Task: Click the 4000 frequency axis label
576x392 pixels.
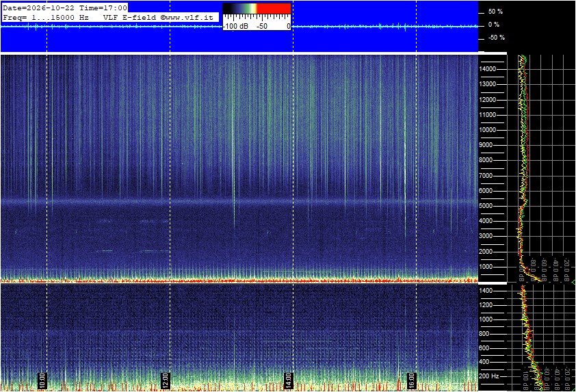Action: [x=486, y=221]
